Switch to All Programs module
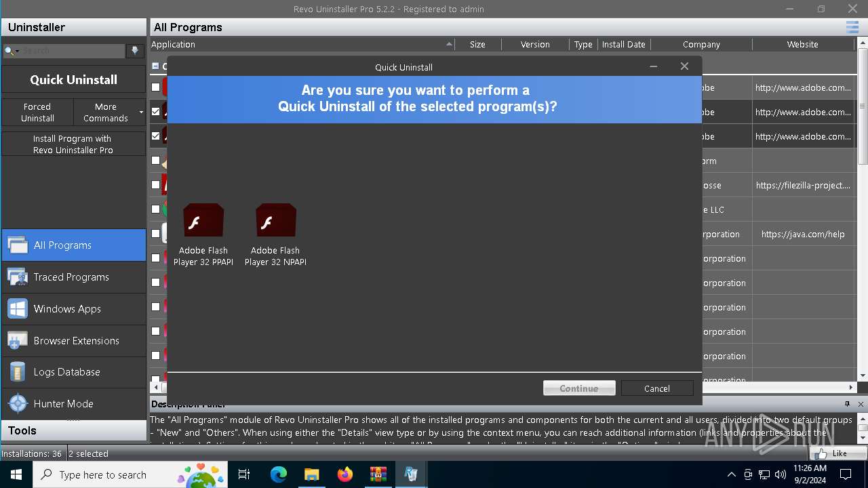The height and width of the screenshot is (488, 868). pos(73,245)
